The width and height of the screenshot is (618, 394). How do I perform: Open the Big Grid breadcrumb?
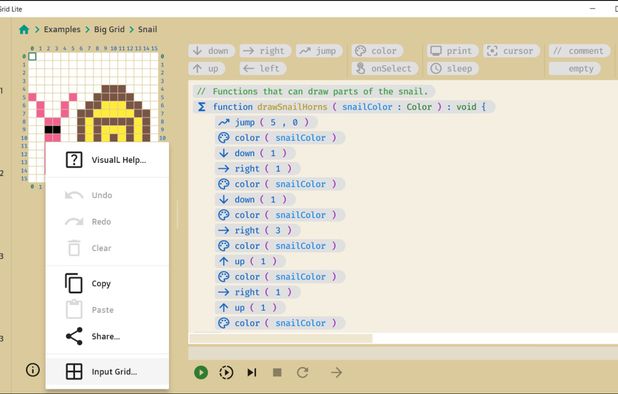point(109,30)
